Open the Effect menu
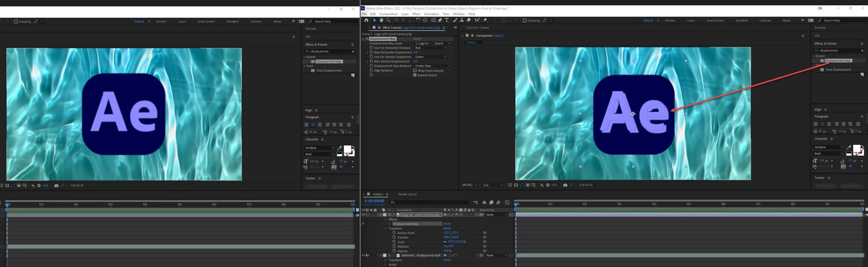868x267 pixels. coord(416,14)
